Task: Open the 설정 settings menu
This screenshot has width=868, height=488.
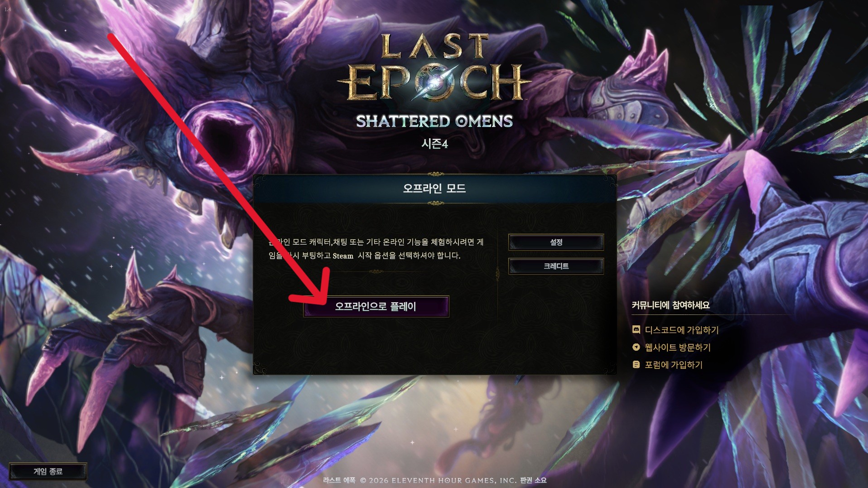Action: click(x=556, y=242)
